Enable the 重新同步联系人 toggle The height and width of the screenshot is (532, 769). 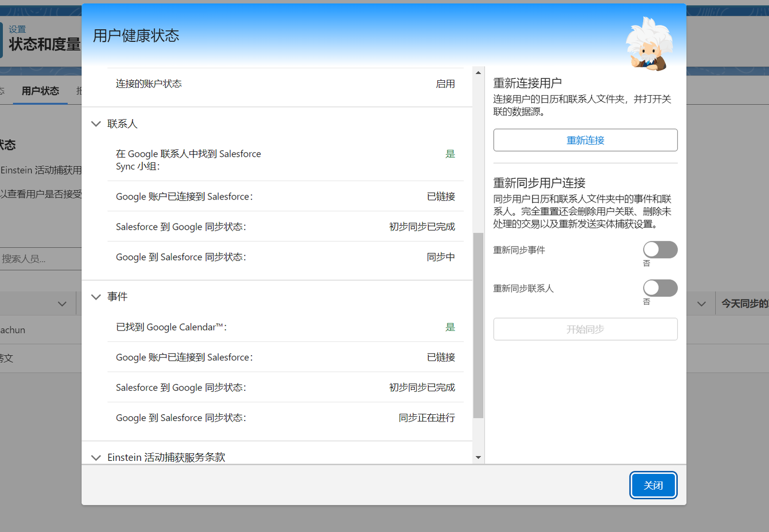point(660,288)
